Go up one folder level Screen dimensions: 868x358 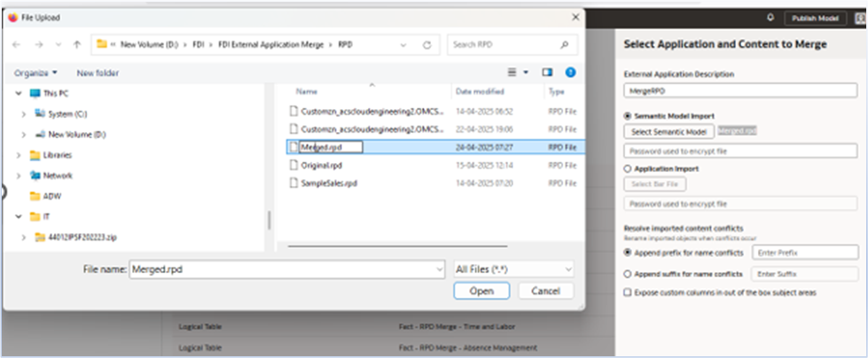[77, 45]
